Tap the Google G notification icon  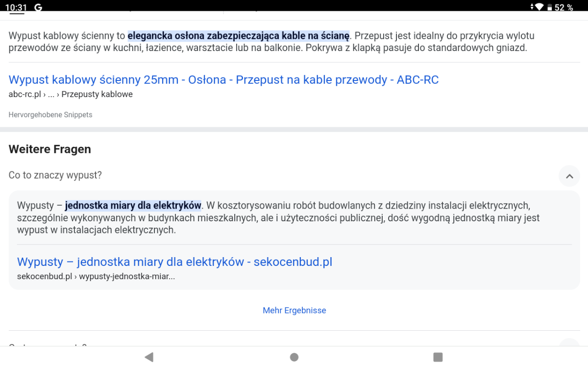point(38,7)
